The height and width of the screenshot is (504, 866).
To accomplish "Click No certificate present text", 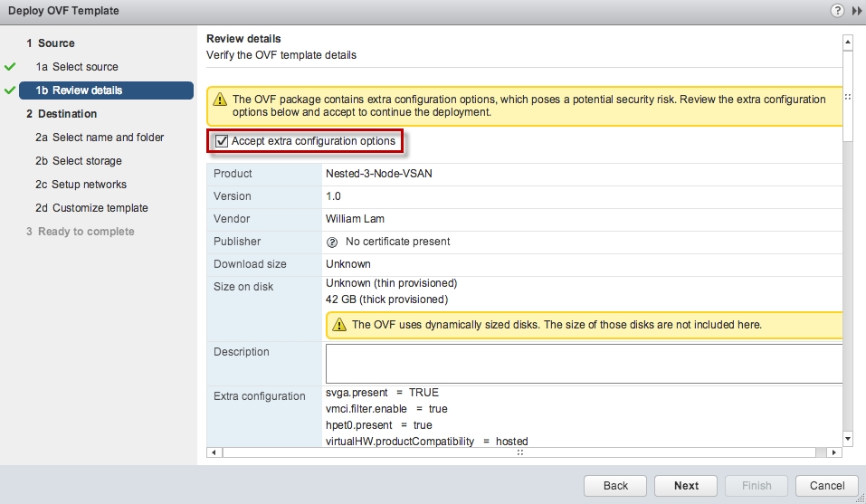I will (x=397, y=242).
